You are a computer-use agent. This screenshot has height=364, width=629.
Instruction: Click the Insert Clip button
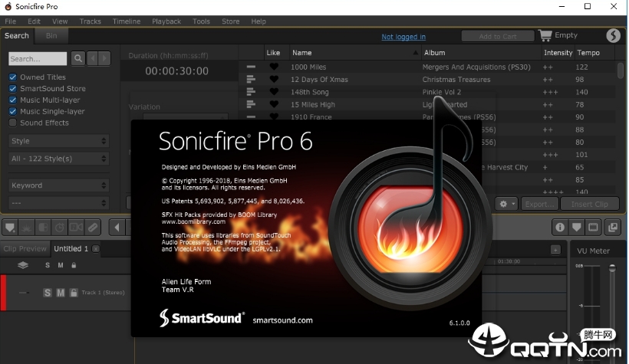(590, 204)
